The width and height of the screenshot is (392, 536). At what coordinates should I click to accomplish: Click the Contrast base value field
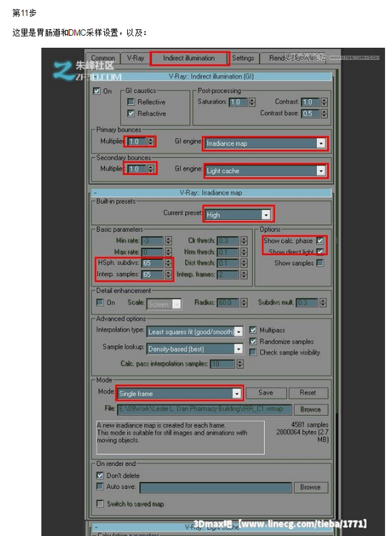pyautogui.click(x=311, y=114)
